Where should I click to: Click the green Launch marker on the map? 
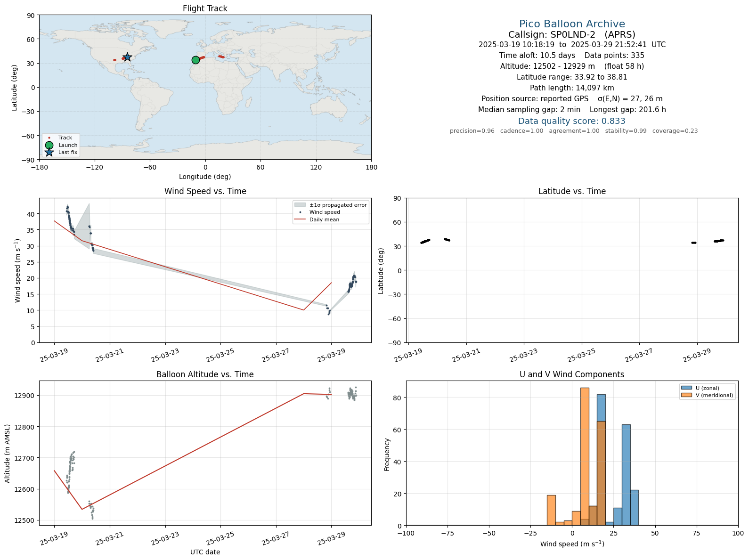click(195, 60)
